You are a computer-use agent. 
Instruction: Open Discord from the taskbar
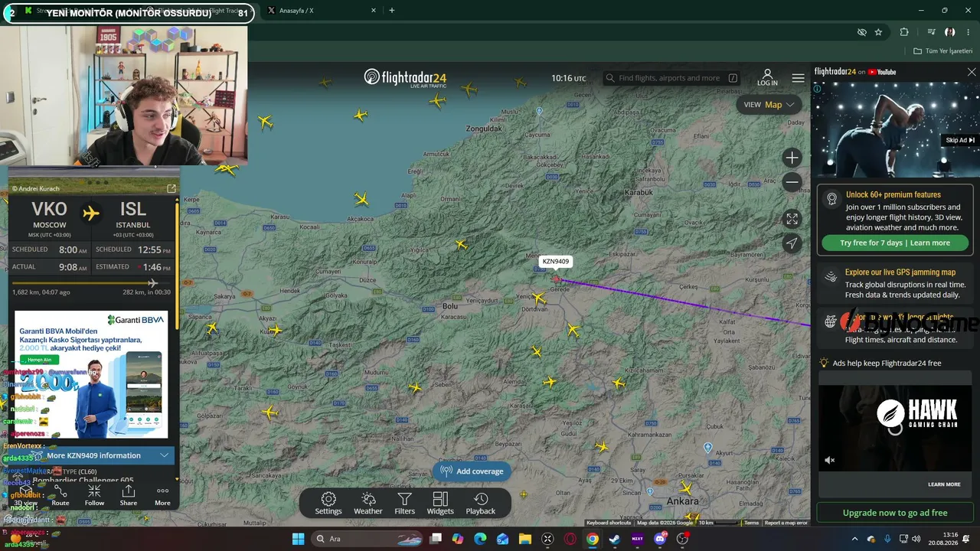coord(660,539)
